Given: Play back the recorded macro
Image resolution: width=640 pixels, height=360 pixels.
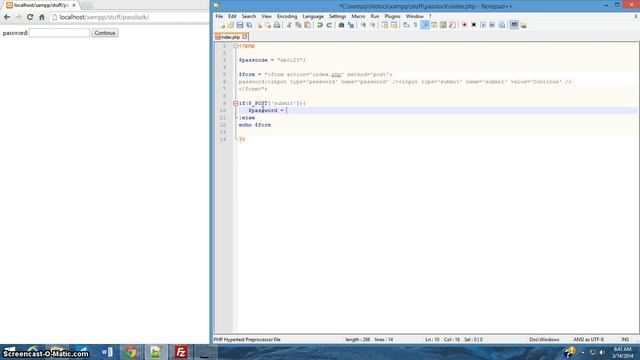Looking at the screenshot, I should (x=483, y=25).
